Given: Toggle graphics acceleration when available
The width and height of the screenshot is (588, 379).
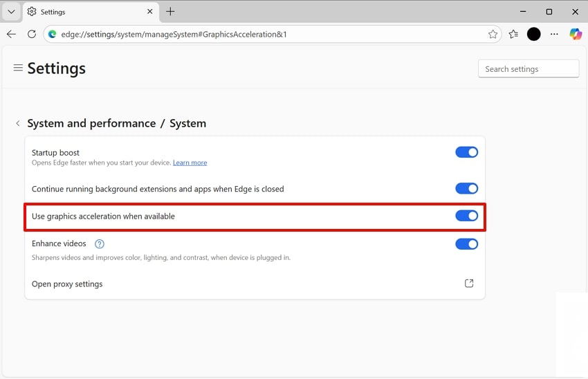Looking at the screenshot, I should point(466,216).
